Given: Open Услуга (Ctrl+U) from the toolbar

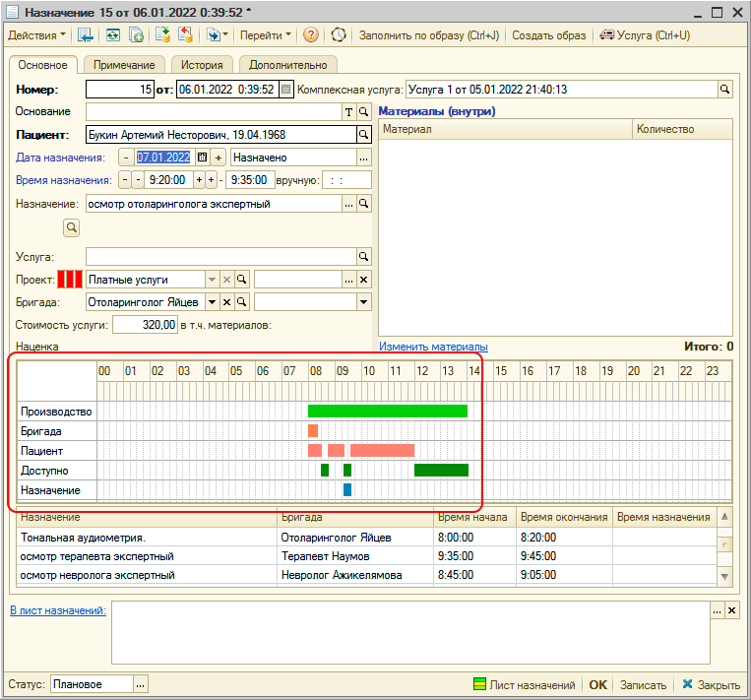Looking at the screenshot, I should 646,35.
